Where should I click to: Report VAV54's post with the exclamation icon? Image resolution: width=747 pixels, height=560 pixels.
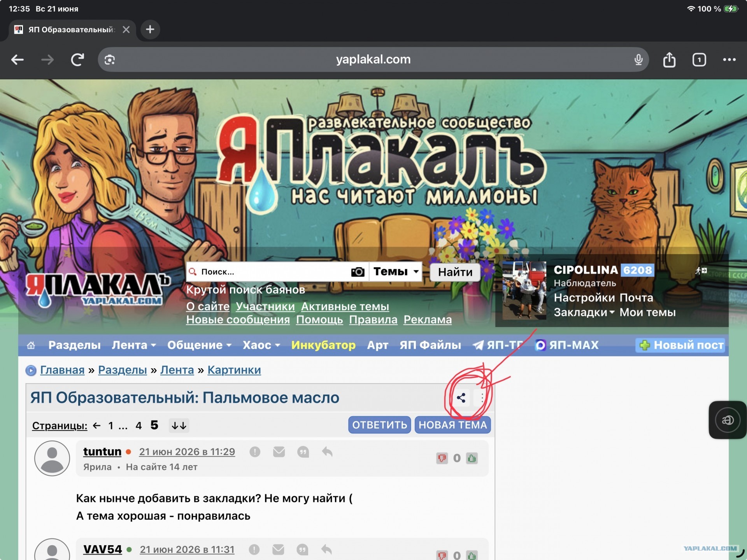click(254, 549)
